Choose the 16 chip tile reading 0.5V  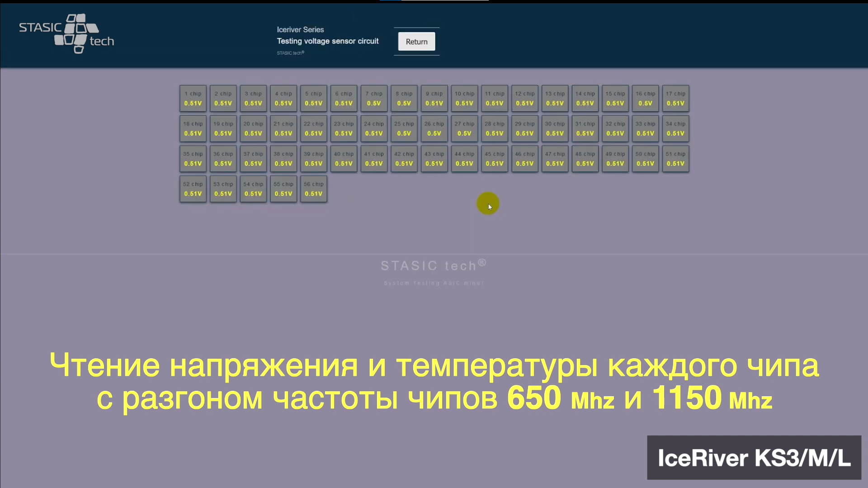click(x=646, y=99)
